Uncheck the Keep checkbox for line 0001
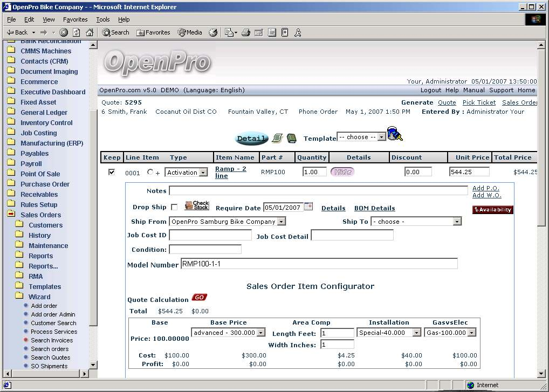 pos(112,172)
